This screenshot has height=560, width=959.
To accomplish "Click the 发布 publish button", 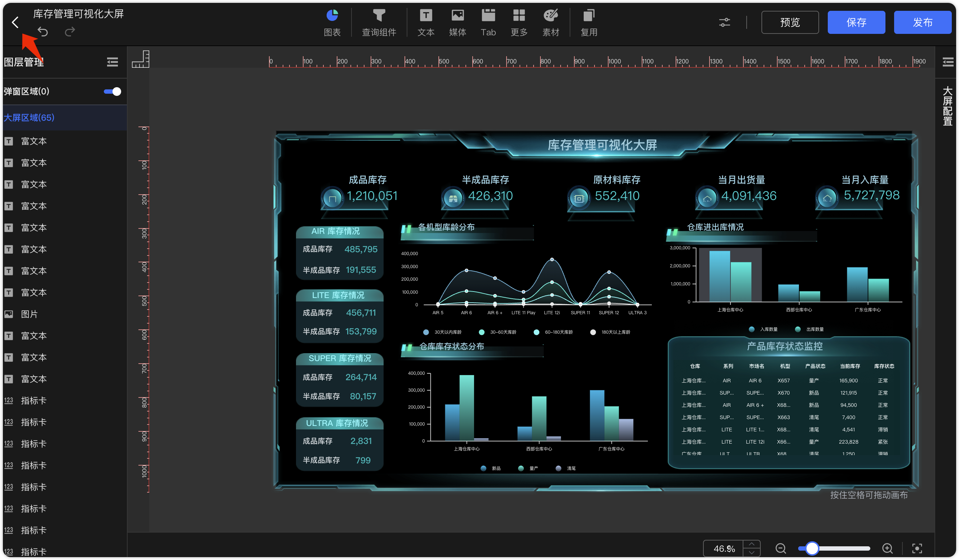I will pyautogui.click(x=922, y=22).
